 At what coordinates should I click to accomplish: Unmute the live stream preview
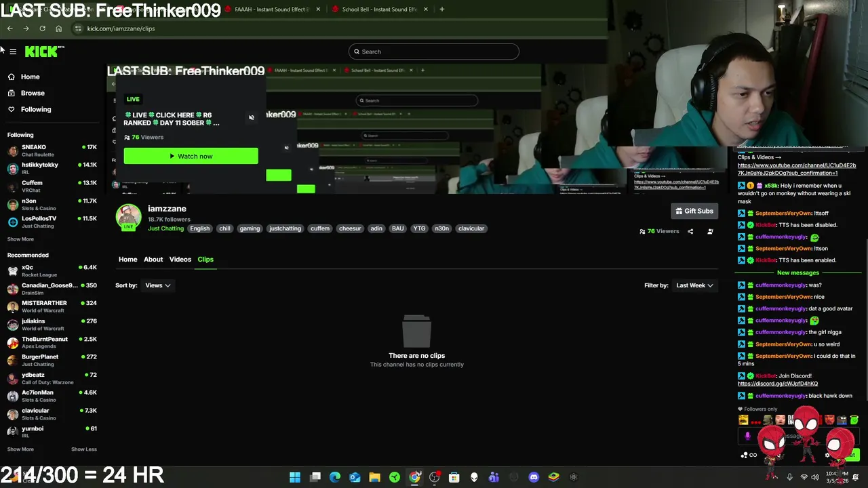[251, 117]
